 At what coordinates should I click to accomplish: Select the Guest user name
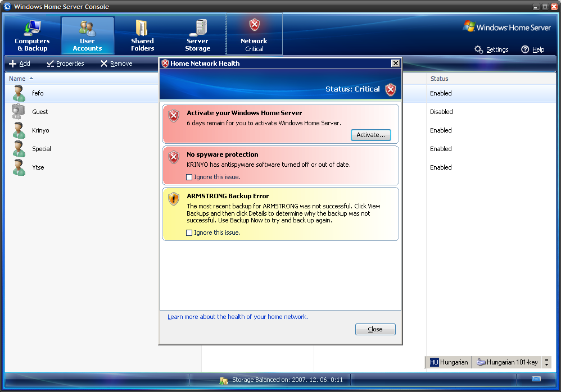pos(40,112)
